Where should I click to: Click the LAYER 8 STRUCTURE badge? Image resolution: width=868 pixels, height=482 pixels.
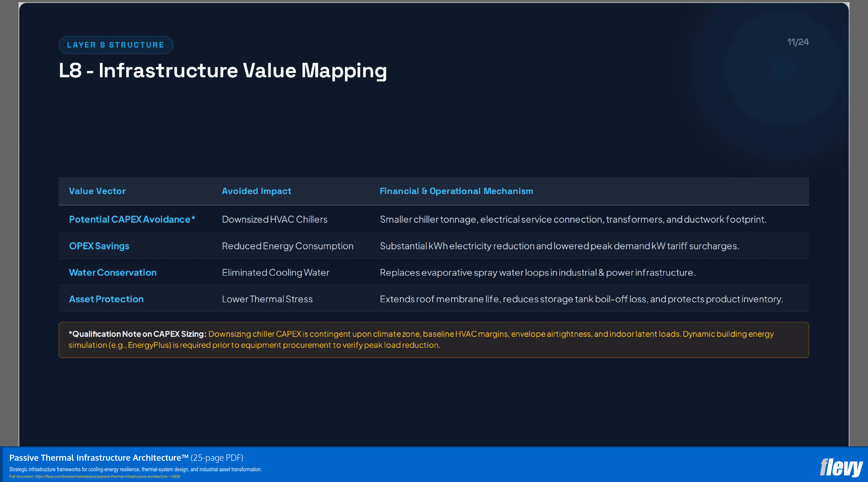click(x=115, y=45)
